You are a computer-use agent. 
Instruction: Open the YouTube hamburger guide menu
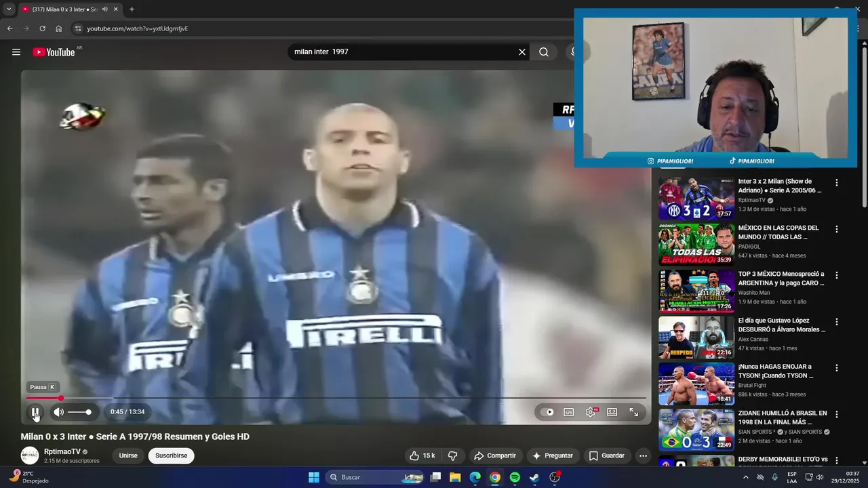16,52
